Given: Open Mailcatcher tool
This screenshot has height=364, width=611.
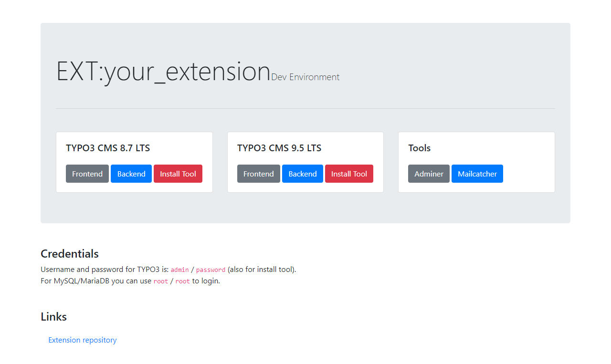Looking at the screenshot, I should coord(477,174).
